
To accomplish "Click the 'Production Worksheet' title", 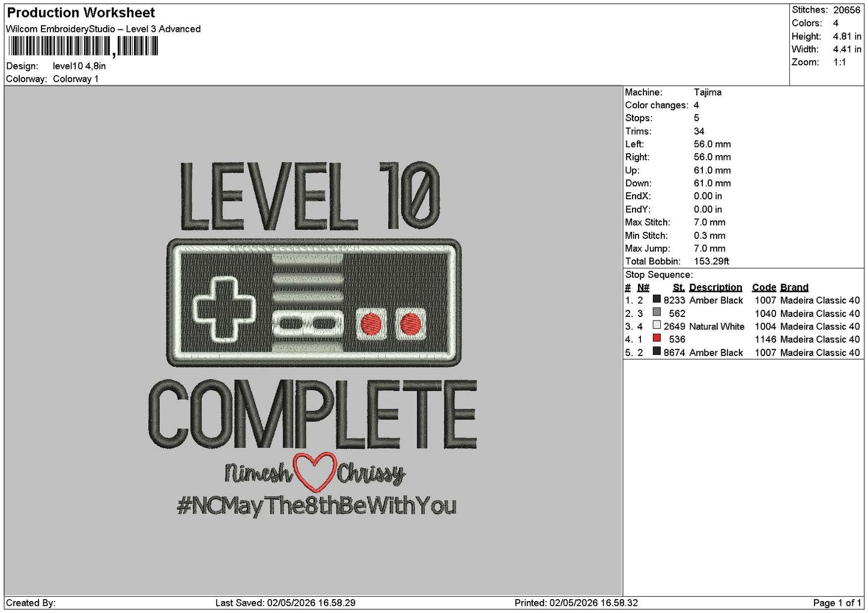I will (x=80, y=13).
